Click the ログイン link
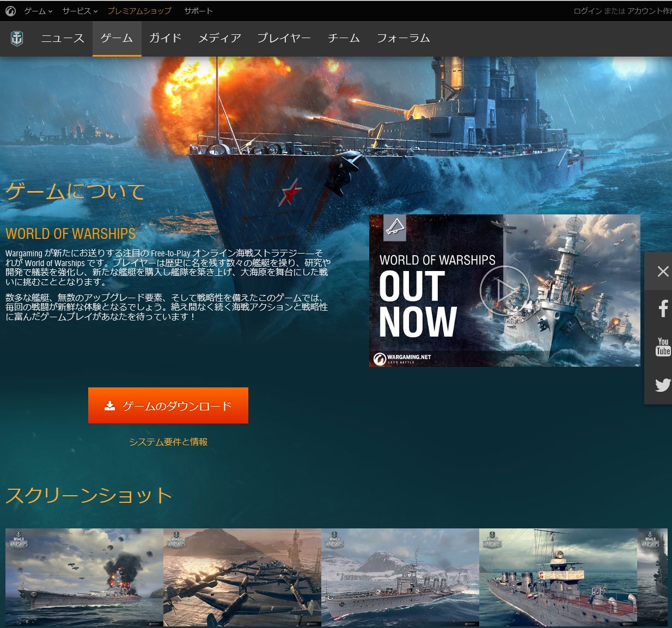672x628 pixels. tap(587, 11)
